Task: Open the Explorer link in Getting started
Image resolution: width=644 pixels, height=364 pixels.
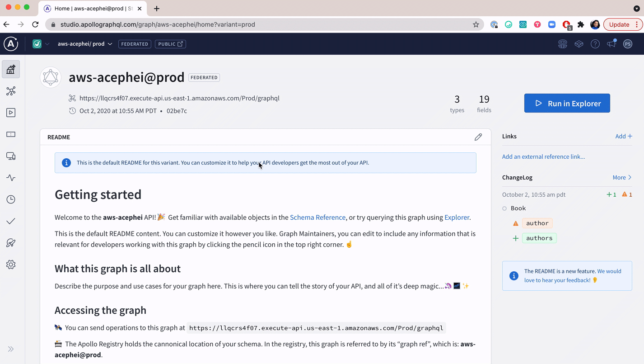Action: [x=457, y=217]
